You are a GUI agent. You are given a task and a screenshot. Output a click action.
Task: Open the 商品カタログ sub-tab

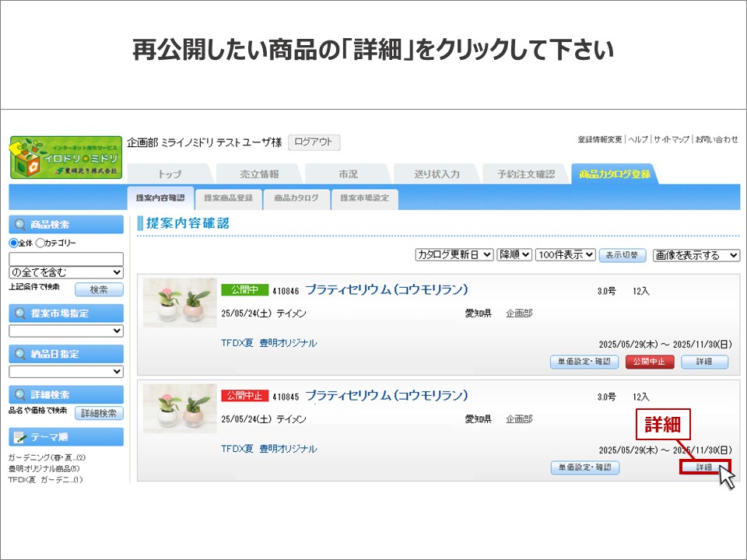point(296,198)
